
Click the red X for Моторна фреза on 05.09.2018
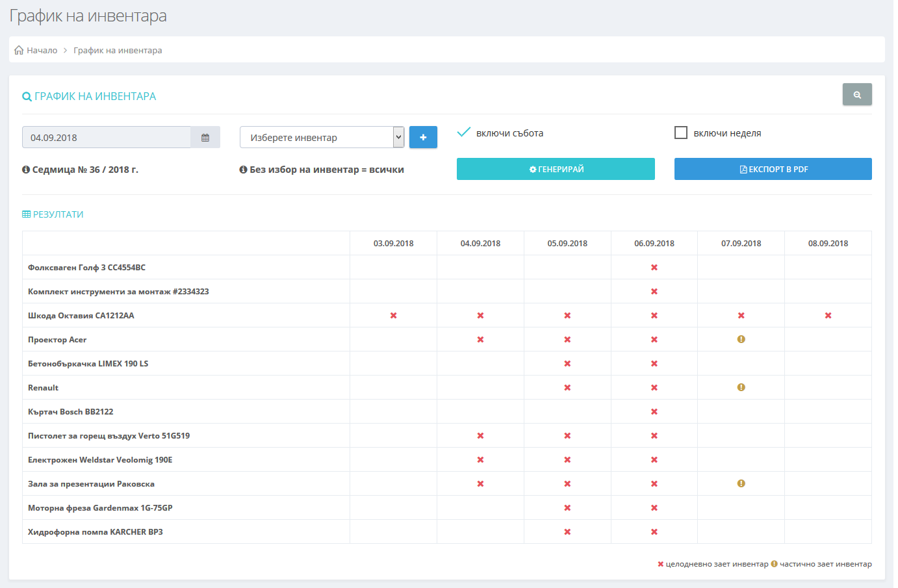click(567, 508)
